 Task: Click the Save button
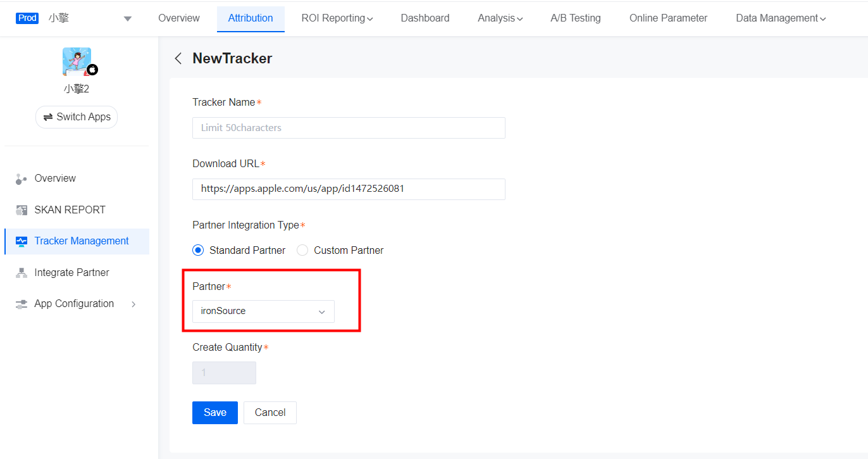[x=214, y=412]
